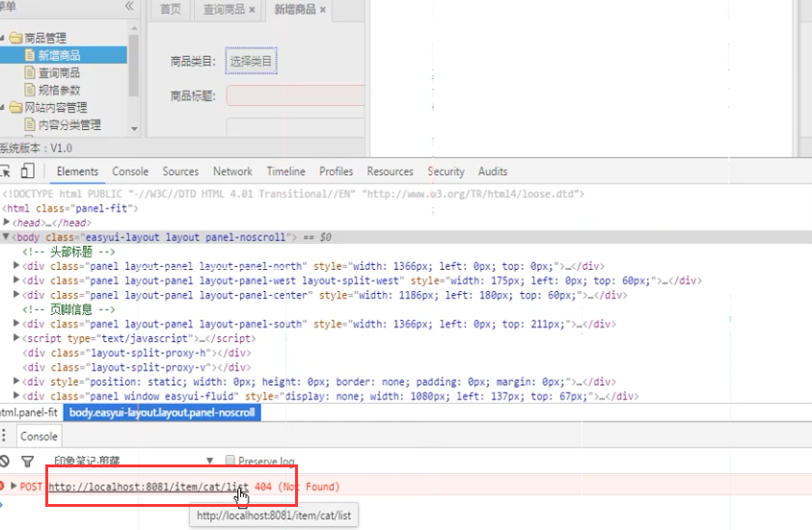Viewport: 812px width, 530px height.
Task: Expand the POST error message arrow
Action: pos(14,486)
